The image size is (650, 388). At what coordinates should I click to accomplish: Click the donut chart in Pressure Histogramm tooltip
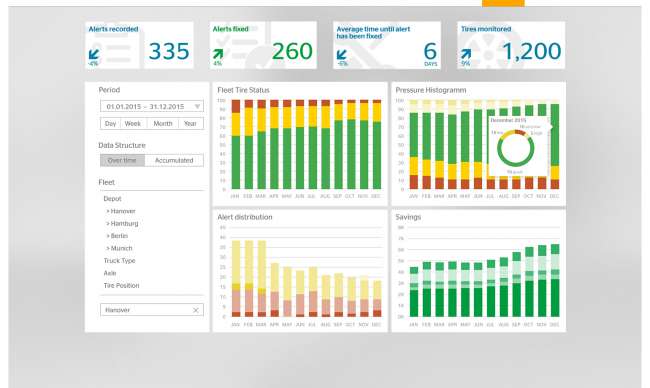515,148
